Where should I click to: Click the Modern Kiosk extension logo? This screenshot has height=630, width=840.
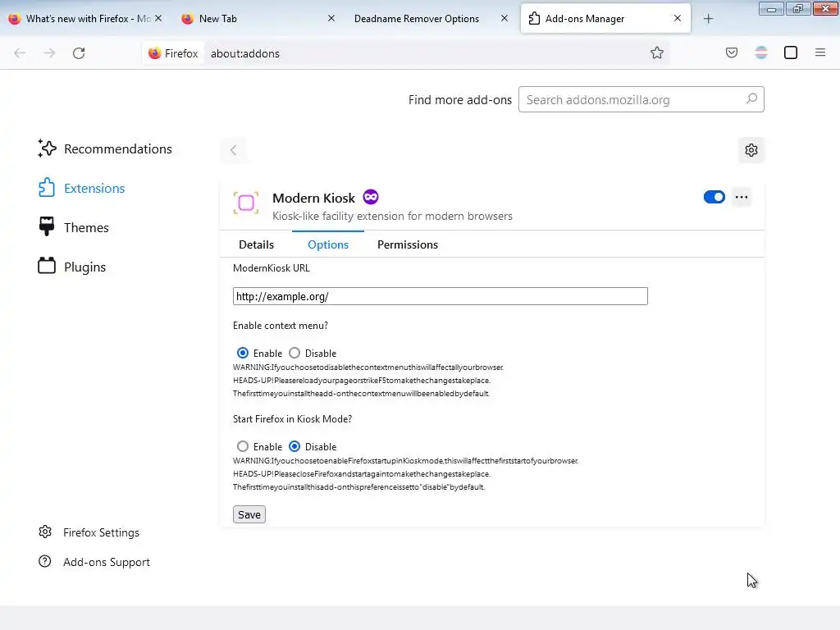(246, 203)
